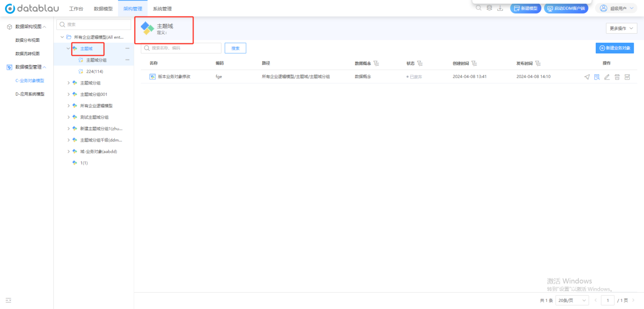Collapse the 主题域 tree node
Screen dimensions: 644x309
[68, 48]
